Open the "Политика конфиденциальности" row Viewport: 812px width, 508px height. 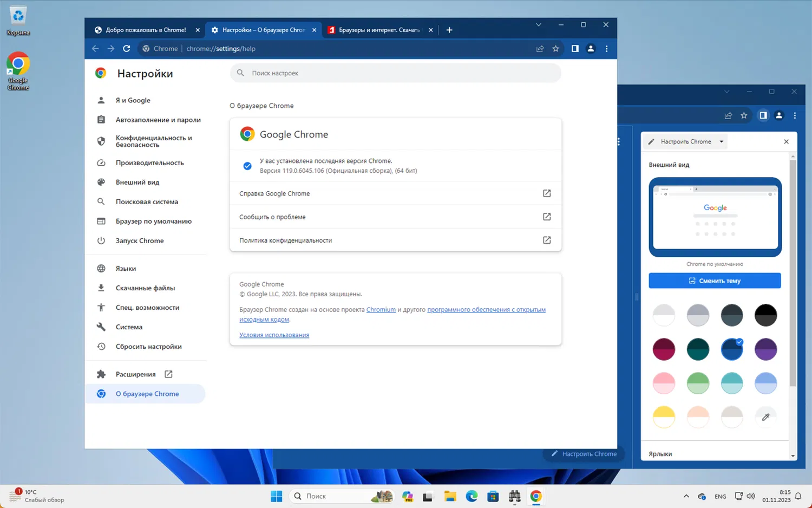pyautogui.click(x=396, y=240)
